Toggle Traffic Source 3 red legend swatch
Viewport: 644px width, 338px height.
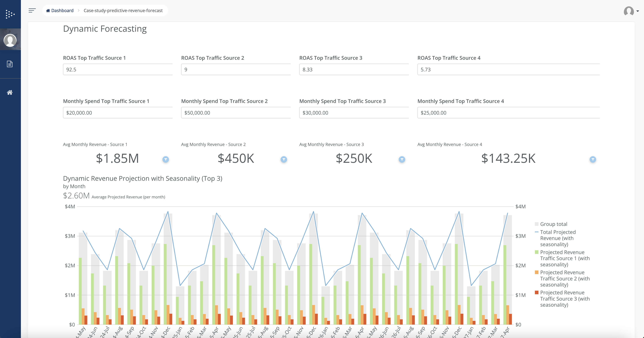pyautogui.click(x=536, y=292)
